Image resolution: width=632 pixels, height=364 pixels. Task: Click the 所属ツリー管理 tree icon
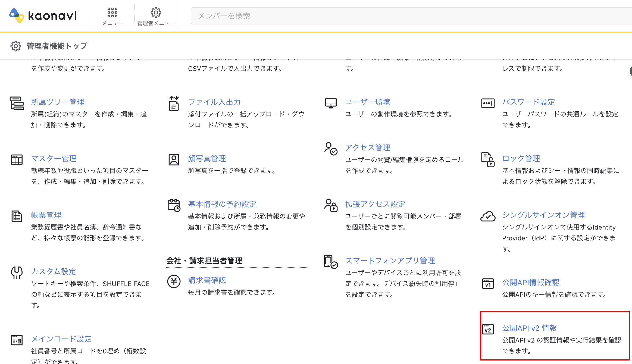click(x=17, y=103)
